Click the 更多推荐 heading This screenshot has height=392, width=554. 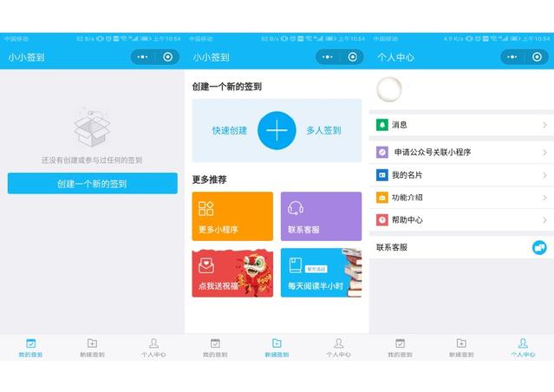(x=209, y=180)
